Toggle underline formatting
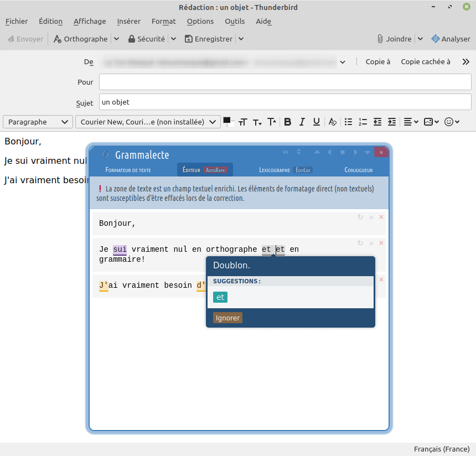 coord(317,122)
